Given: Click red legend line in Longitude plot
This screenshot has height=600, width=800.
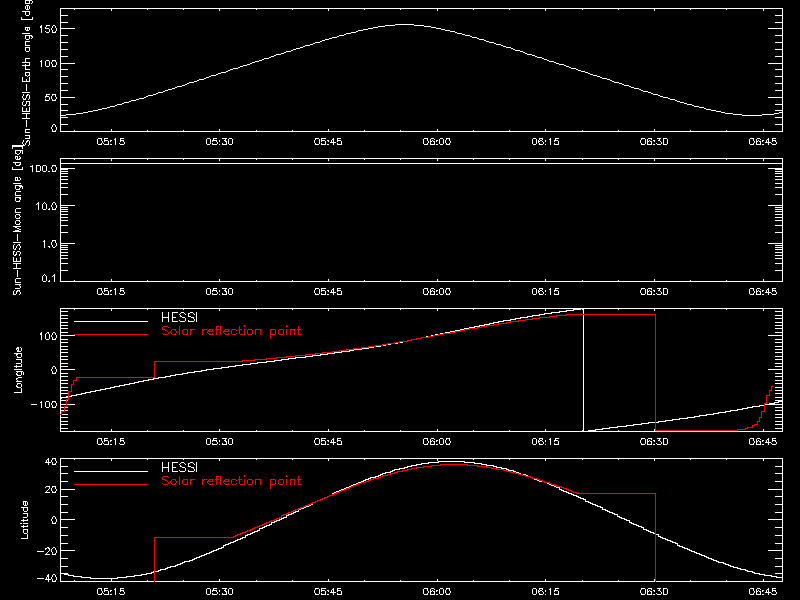Looking at the screenshot, I should [x=111, y=335].
